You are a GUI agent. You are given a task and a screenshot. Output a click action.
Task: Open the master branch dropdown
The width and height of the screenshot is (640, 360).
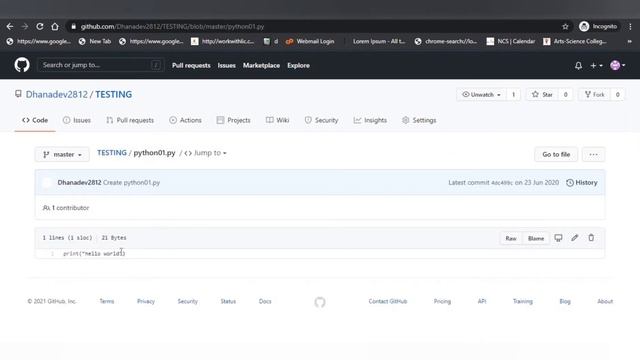[x=62, y=154]
